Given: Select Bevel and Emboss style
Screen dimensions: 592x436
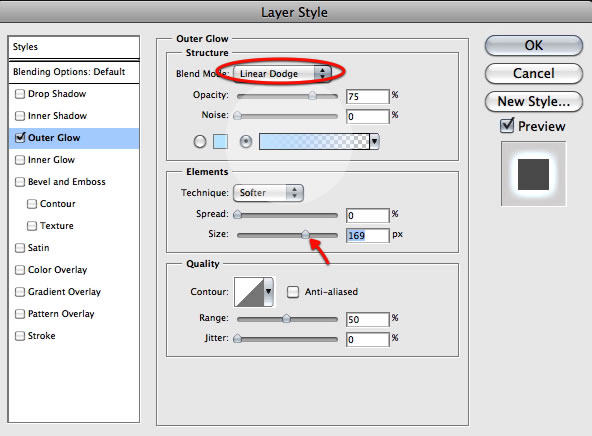Looking at the screenshot, I should point(67,182).
